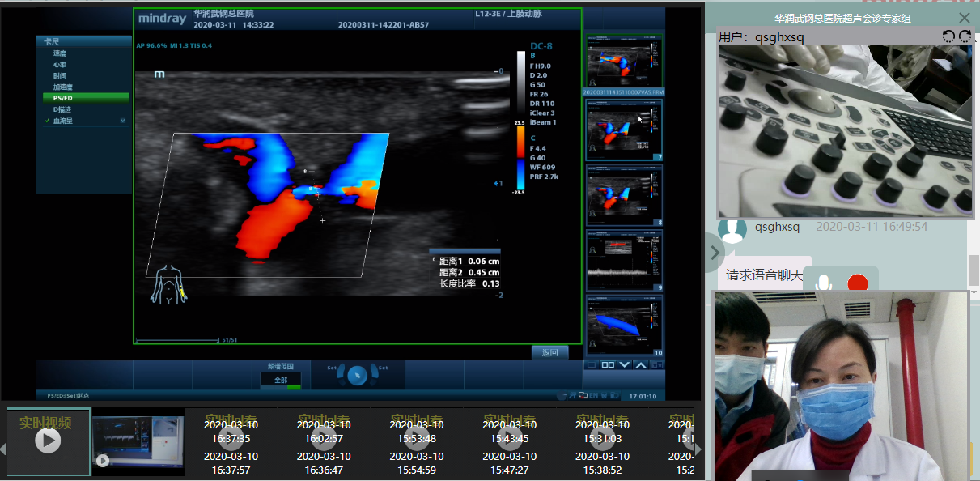Click the 全部 spectrum range button
The height and width of the screenshot is (481, 980).
click(281, 379)
